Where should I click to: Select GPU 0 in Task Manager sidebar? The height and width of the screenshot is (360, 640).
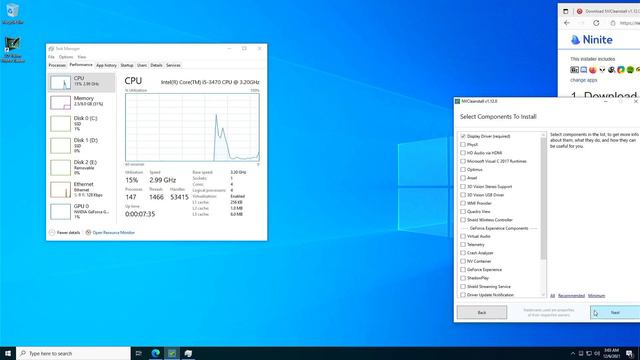pos(81,211)
